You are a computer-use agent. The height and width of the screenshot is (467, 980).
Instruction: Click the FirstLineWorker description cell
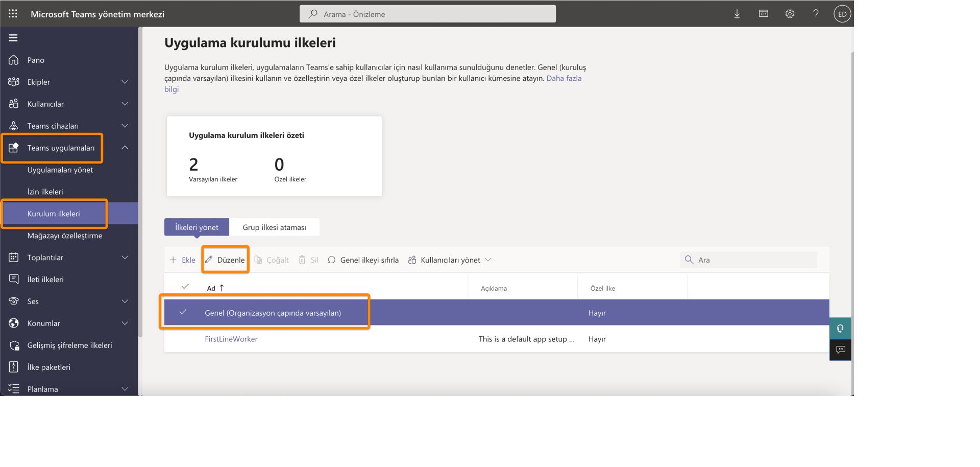527,339
